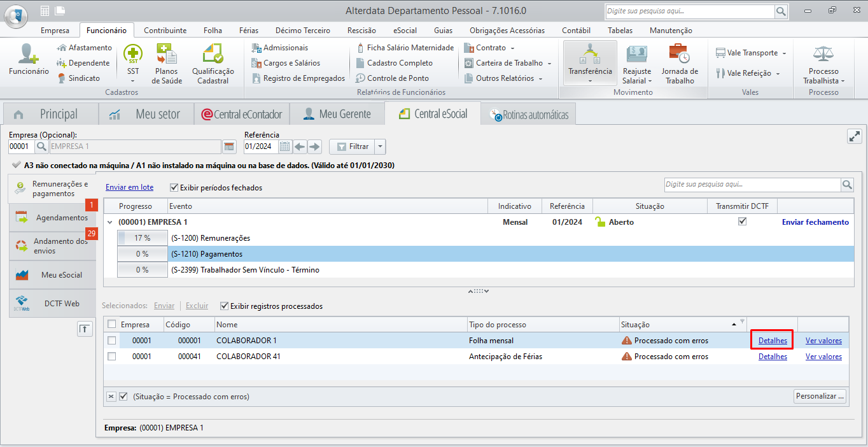
Task: Open Dependente in the Cadastros group
Action: click(83, 63)
